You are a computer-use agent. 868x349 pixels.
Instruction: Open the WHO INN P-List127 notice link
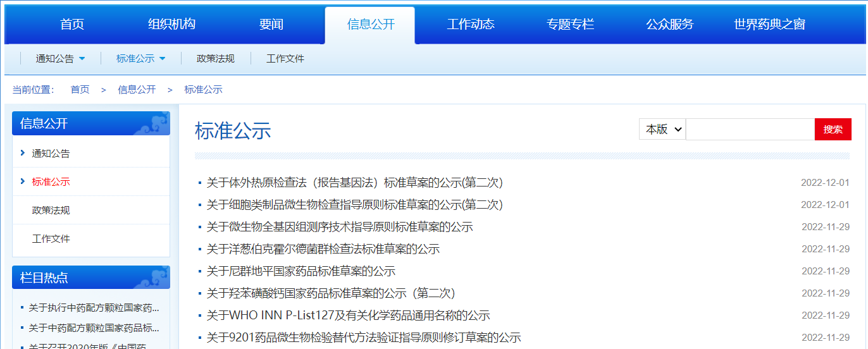click(x=348, y=315)
